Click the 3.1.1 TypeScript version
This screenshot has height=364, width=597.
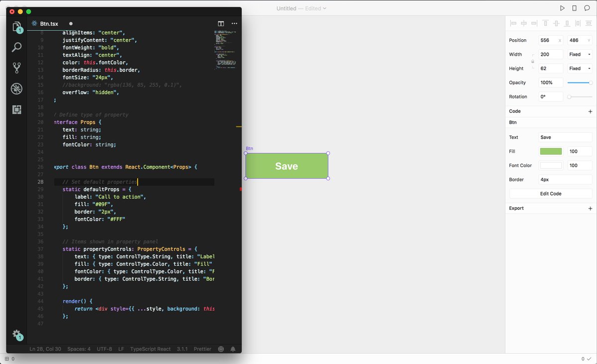pyautogui.click(x=183, y=349)
